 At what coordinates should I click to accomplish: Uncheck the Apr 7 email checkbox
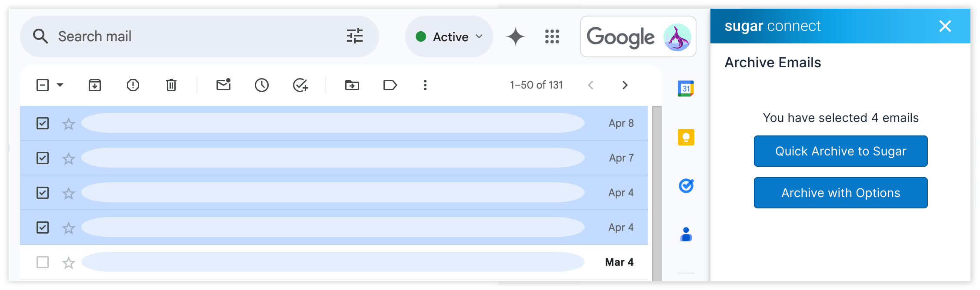tap(43, 158)
